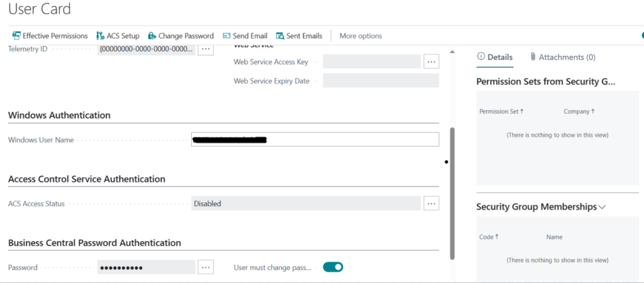Click the Change Password lock icon
The width and height of the screenshot is (644, 283).
pos(152,36)
